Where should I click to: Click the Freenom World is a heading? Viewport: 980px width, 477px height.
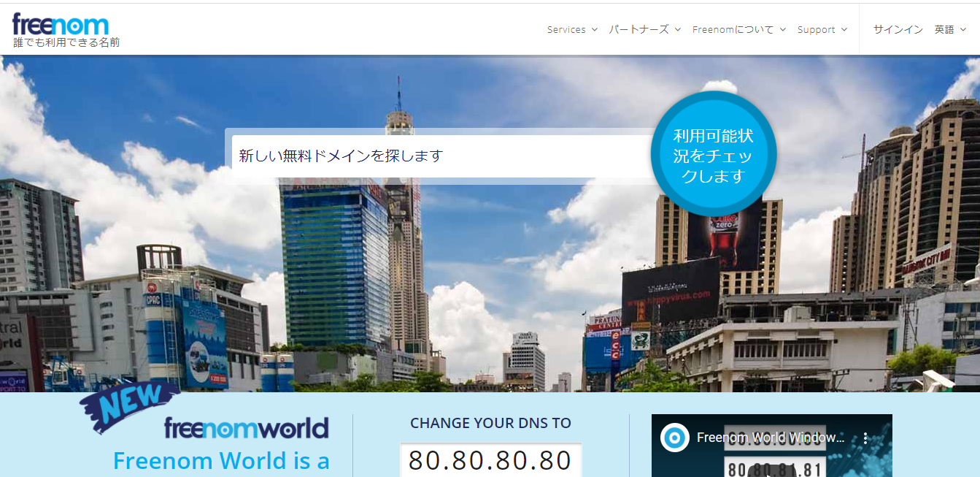tap(221, 461)
